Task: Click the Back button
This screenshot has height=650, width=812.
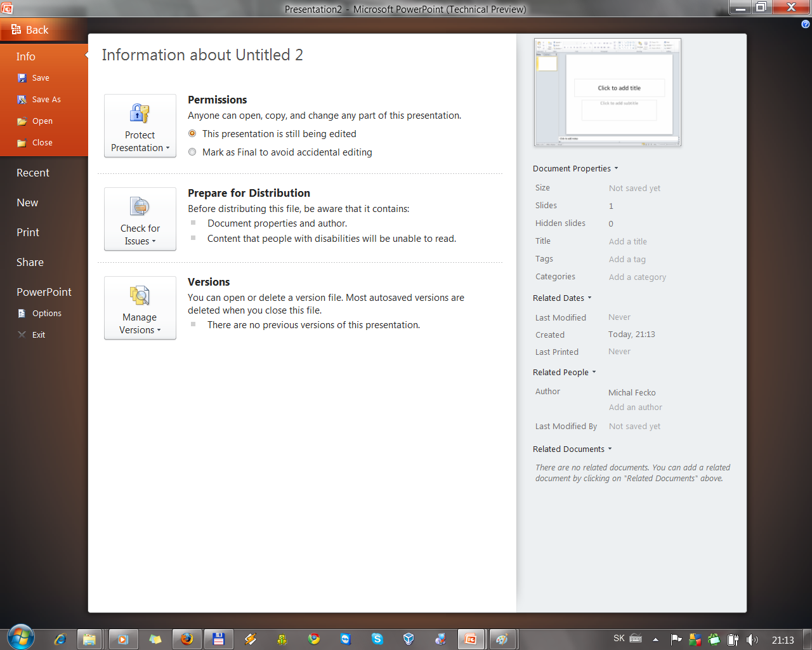Action: [x=30, y=30]
